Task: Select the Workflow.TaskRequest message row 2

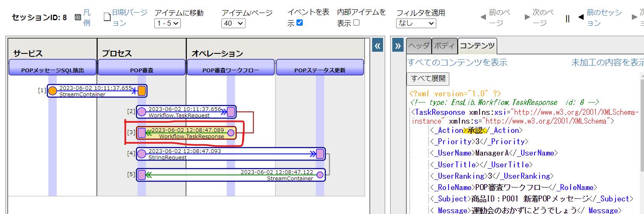Action: coord(185,112)
